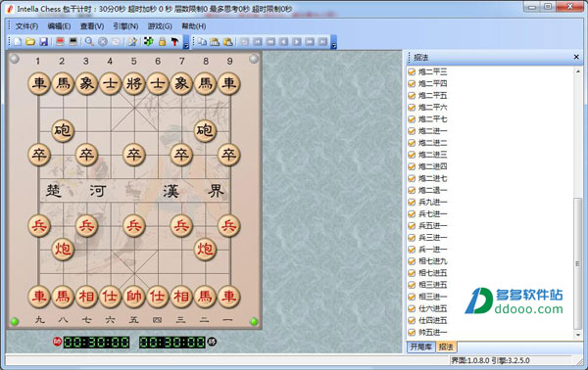Click the move list vertical scrollbar thumb

pyautogui.click(x=577, y=263)
